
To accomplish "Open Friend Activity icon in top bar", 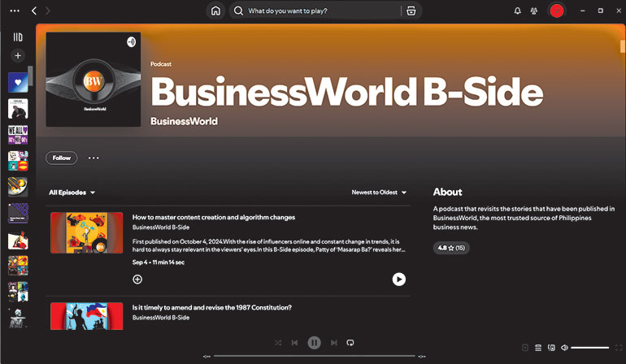I will click(535, 11).
